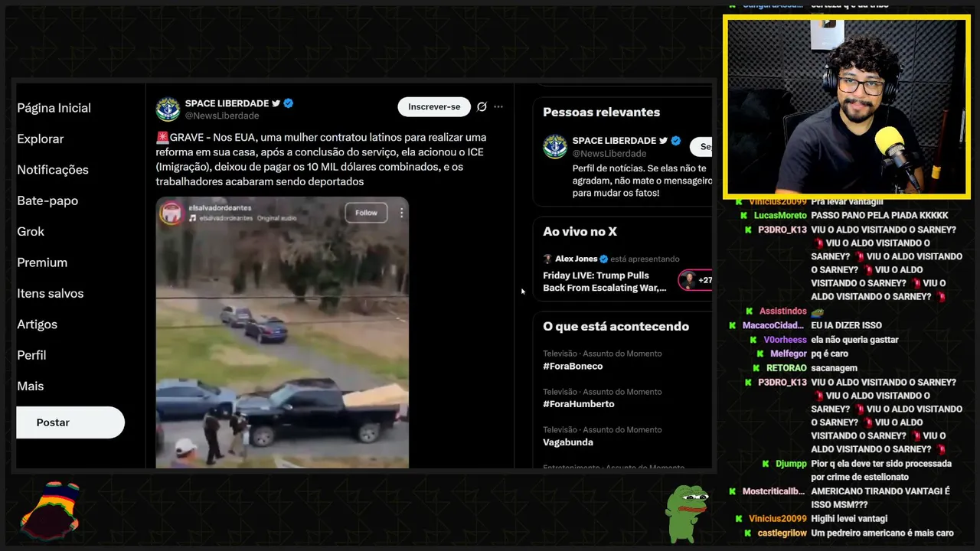This screenshot has width=980, height=551.
Task: Click K badge next to Melfegor
Action: pyautogui.click(x=762, y=354)
